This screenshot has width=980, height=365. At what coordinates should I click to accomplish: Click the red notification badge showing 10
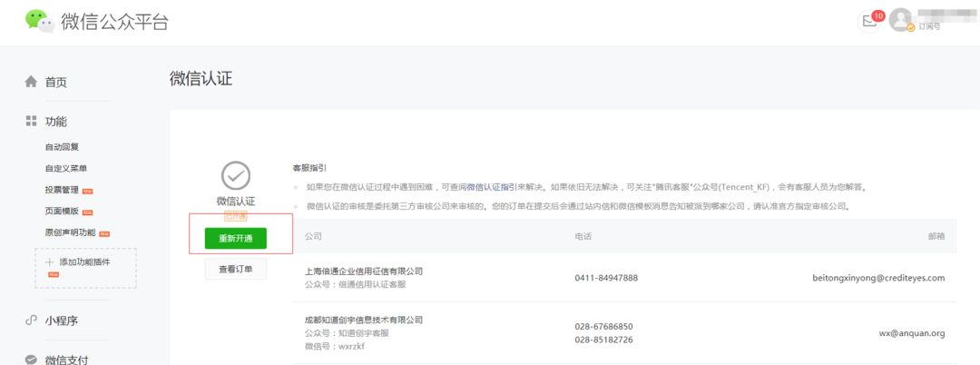878,15
